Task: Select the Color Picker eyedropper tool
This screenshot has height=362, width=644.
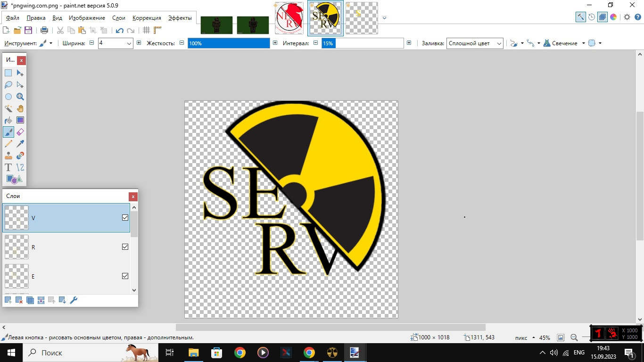Action: [20, 144]
